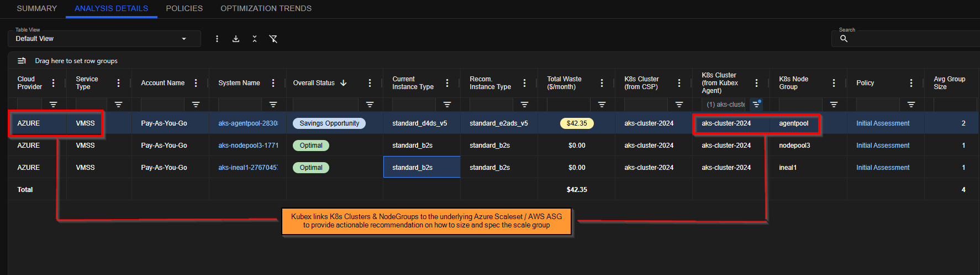The height and width of the screenshot is (275, 980).
Task: Open active Kubex Agent cluster filter icon
Action: [756, 105]
